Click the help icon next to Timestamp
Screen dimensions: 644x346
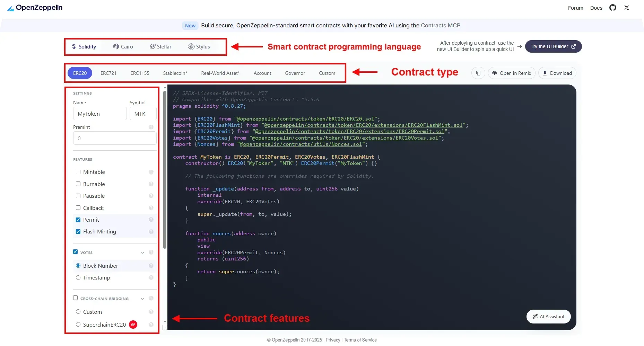coord(151,278)
